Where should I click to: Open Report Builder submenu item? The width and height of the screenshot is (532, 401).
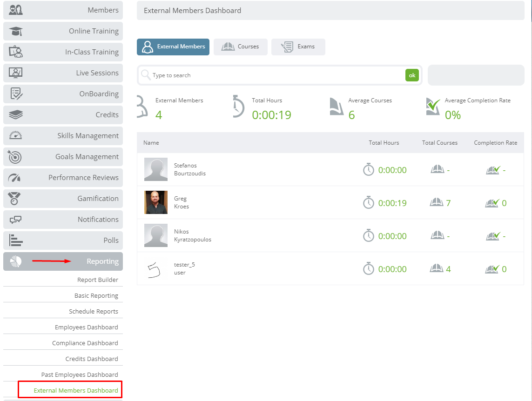[x=98, y=280]
